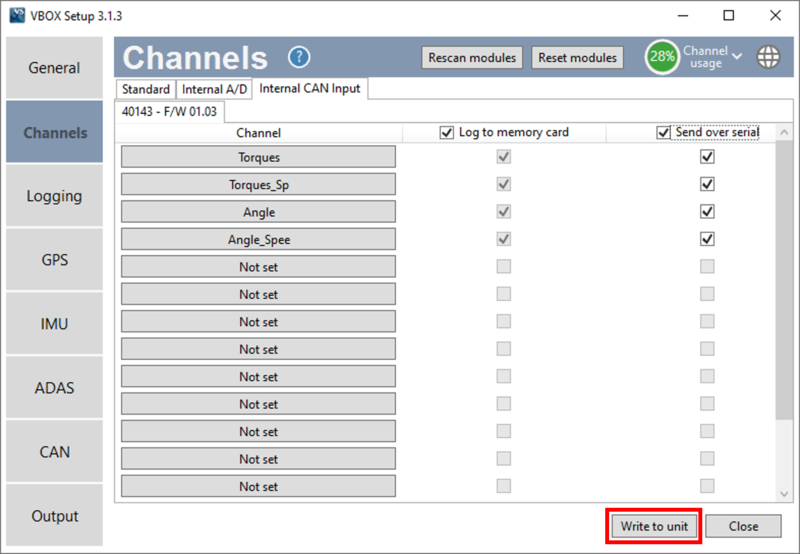Click the Reset modules button
Screen dimensions: 800x554
tap(578, 58)
